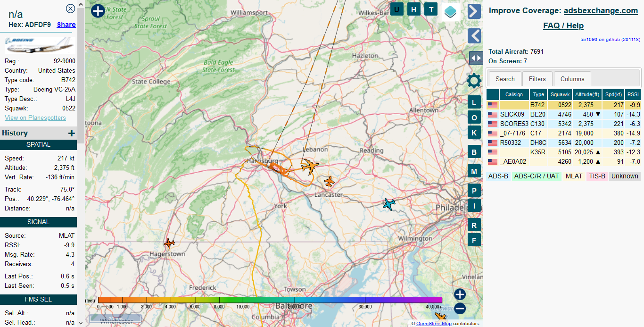Close the selected aircraft info panel
Viewport: 644px width, 327px height.
pyautogui.click(x=70, y=8)
